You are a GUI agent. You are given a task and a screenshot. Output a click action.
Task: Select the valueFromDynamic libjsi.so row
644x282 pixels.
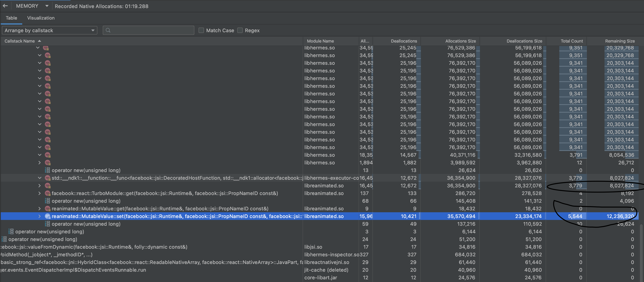coord(320,247)
